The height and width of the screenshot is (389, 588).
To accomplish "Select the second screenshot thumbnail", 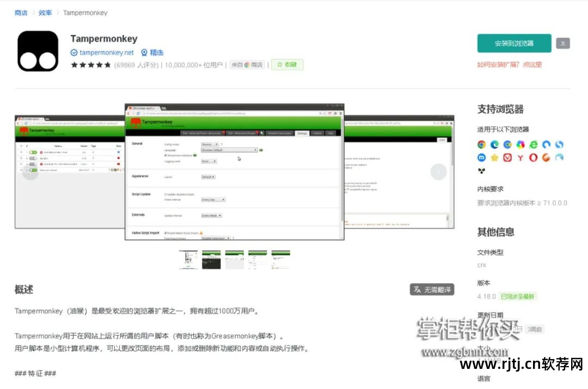I will pyautogui.click(x=211, y=260).
